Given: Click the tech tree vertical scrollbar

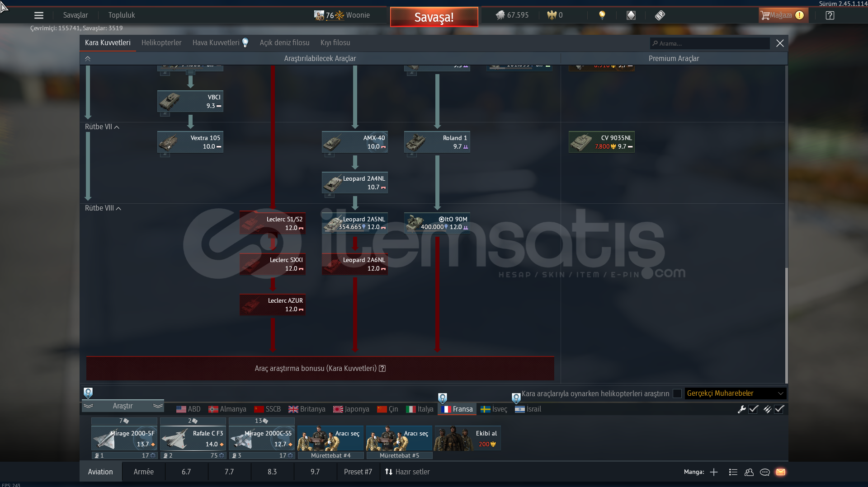Looking at the screenshot, I should (786, 325).
